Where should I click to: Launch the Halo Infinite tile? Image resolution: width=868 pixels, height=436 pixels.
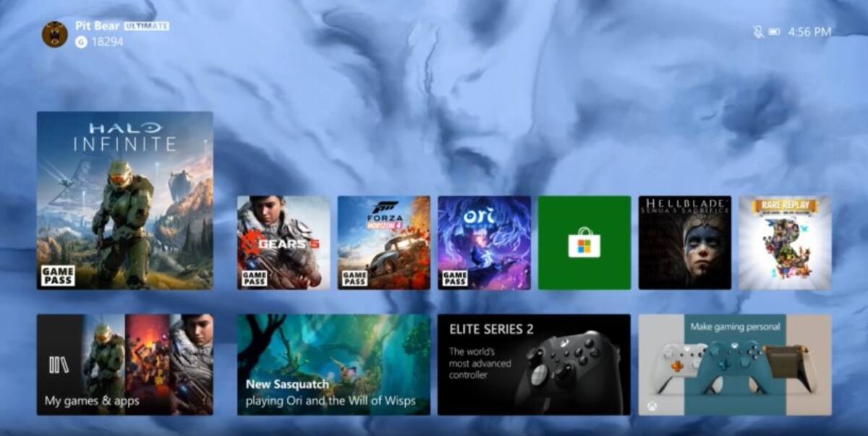tap(125, 200)
